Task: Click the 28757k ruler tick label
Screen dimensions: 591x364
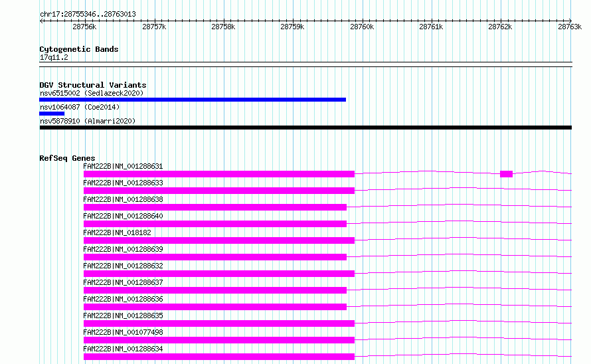Action: [x=154, y=27]
